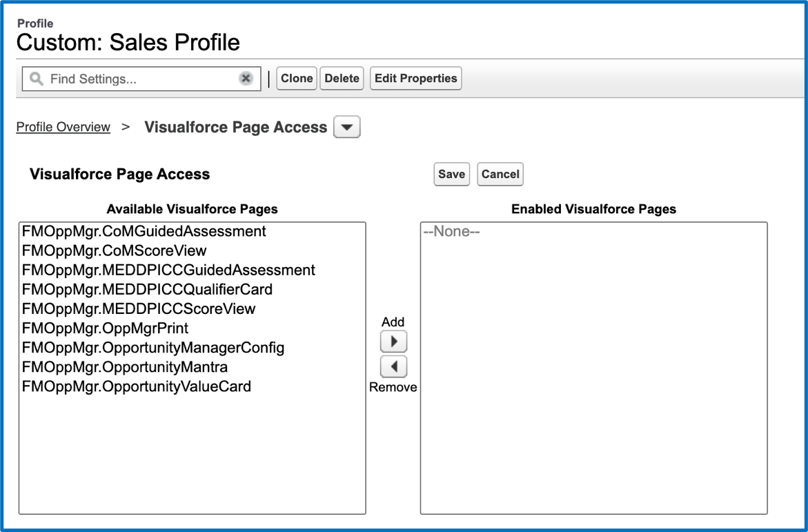Click the Save button
This screenshot has width=808, height=532.
point(451,175)
